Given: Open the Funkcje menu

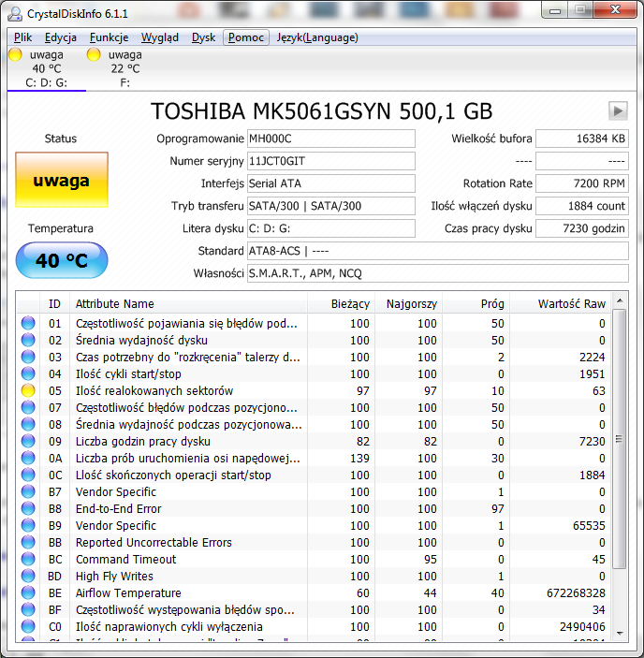Looking at the screenshot, I should 109,37.
